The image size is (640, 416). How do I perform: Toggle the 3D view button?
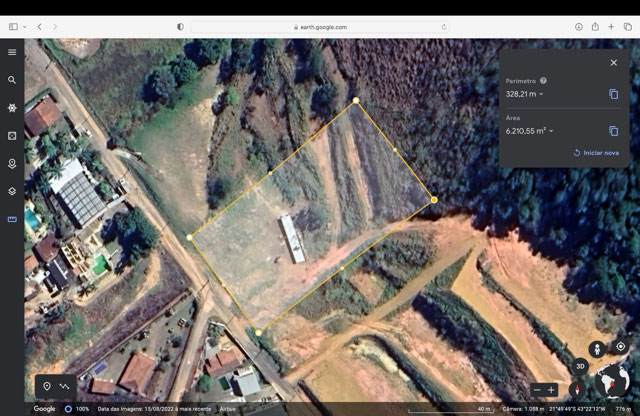579,367
